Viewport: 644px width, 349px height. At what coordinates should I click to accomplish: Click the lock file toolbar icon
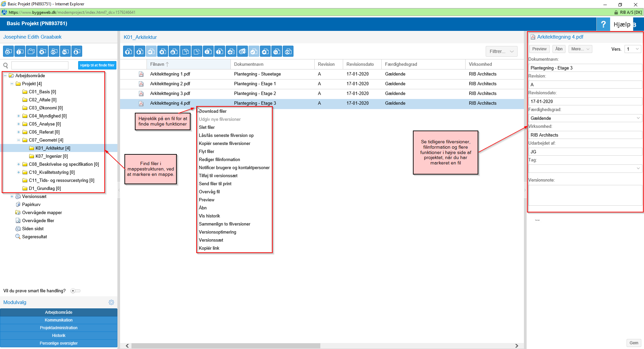(x=174, y=51)
